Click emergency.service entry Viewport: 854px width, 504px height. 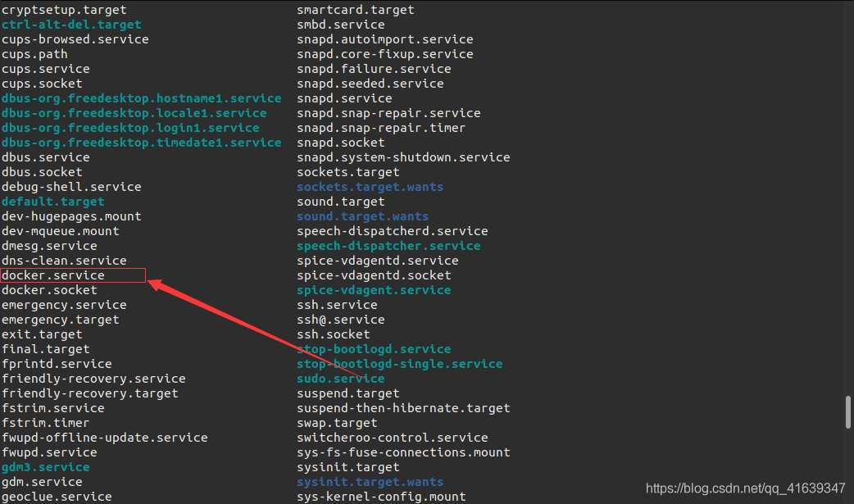coord(64,305)
